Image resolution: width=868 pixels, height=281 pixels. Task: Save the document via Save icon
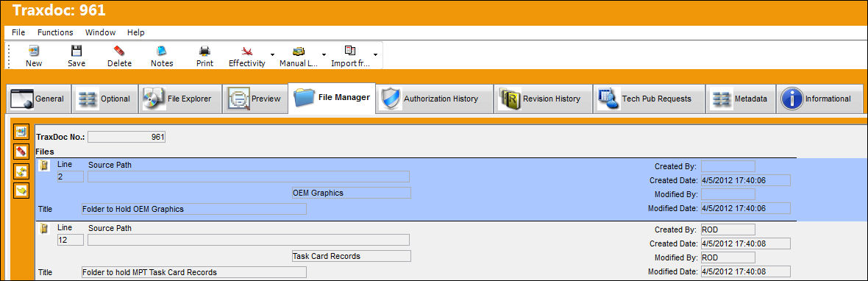pos(77,51)
